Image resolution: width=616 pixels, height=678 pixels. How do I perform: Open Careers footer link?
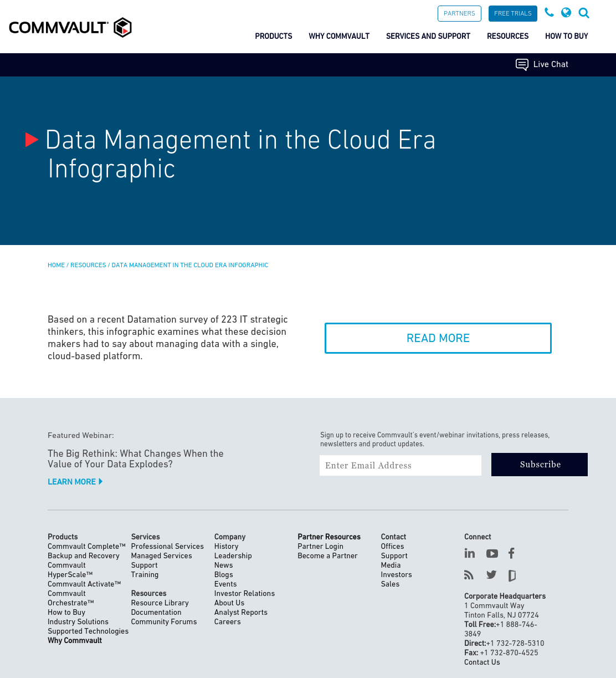click(228, 622)
